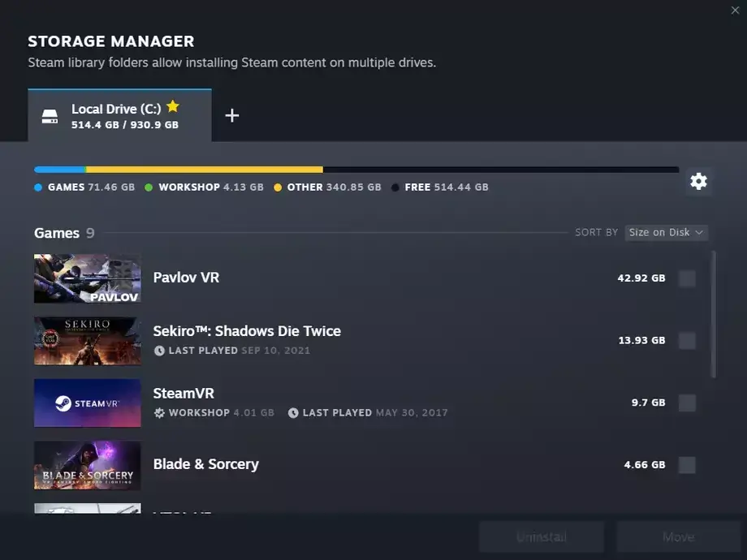Open Sekiro: Shadows Die Twice thumbnail

click(87, 341)
